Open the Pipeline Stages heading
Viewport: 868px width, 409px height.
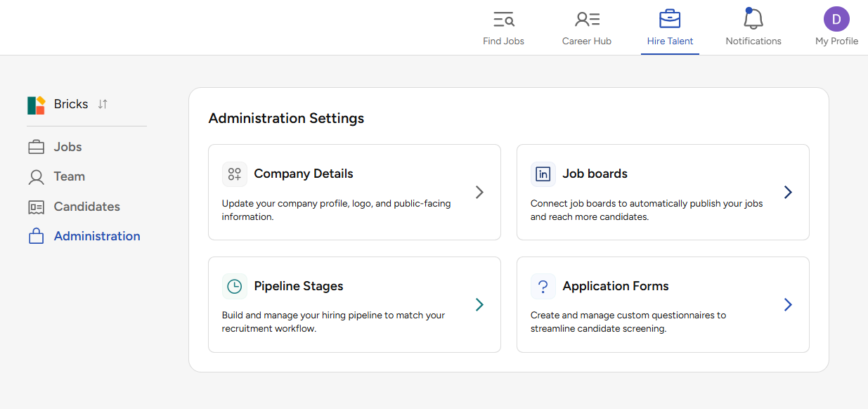tap(299, 286)
